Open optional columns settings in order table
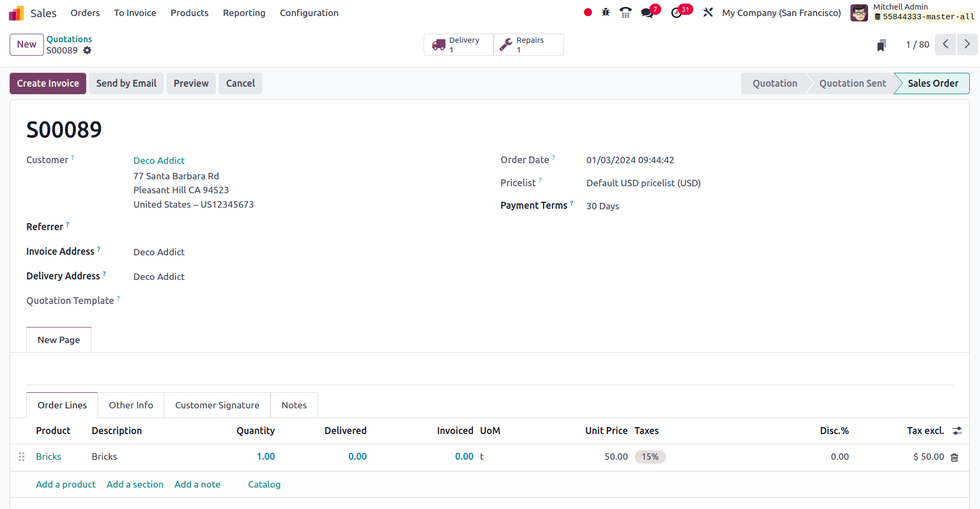Viewport: 980px width, 509px height. pyautogui.click(x=957, y=431)
